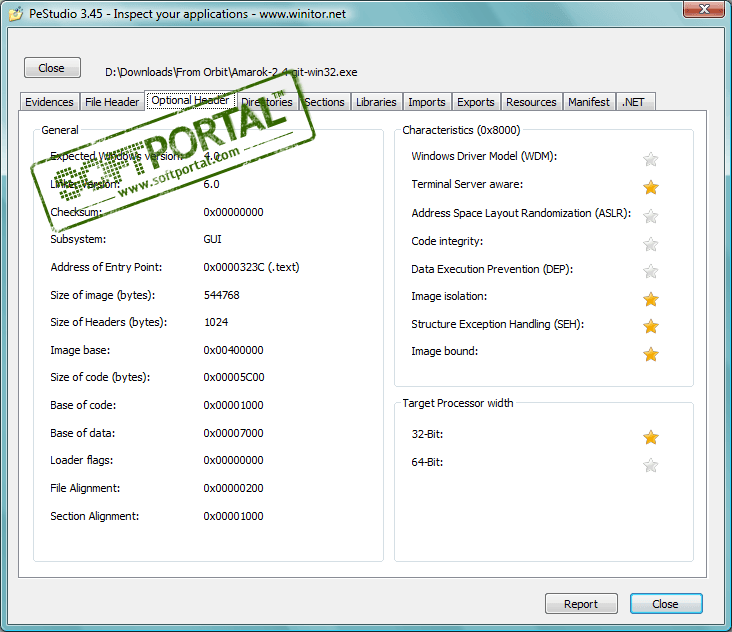Switch to the Sections tab
This screenshot has height=632, width=732.
[324, 102]
